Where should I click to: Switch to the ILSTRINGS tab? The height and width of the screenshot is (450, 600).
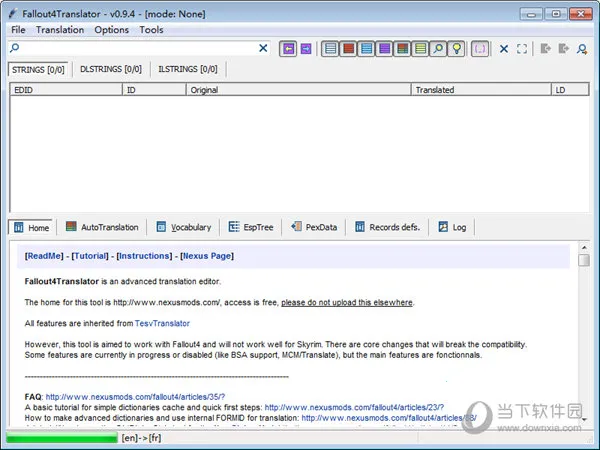click(x=187, y=69)
